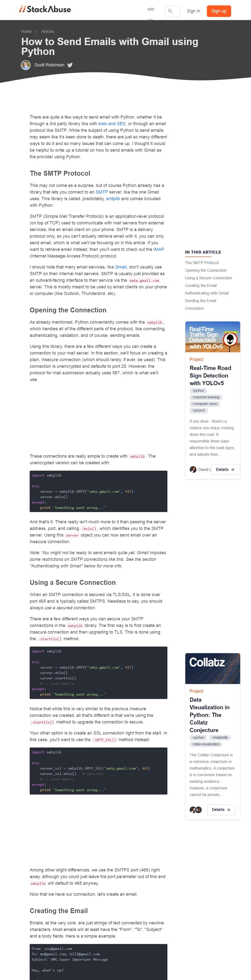Open Details for the Collatz project
The image size is (251, 980).
221,809
